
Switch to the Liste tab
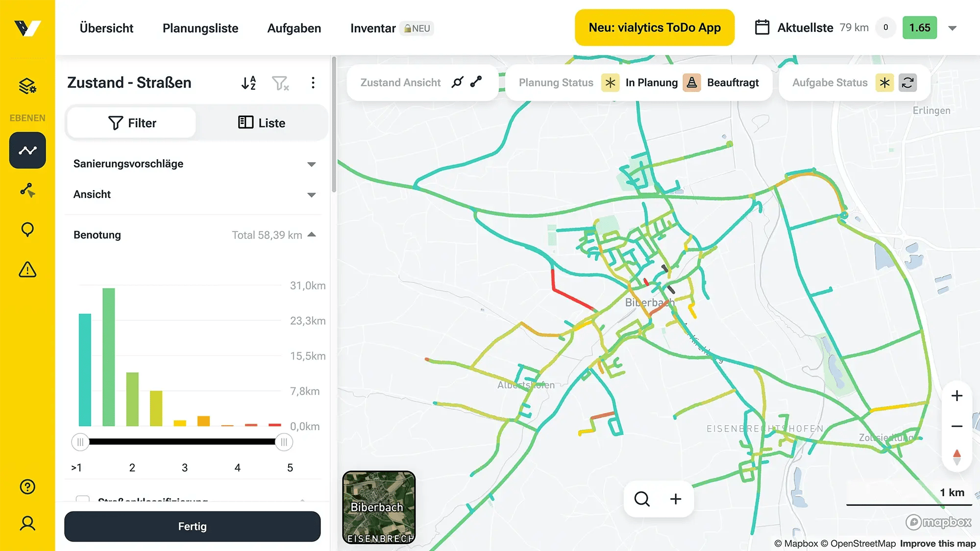[262, 123]
